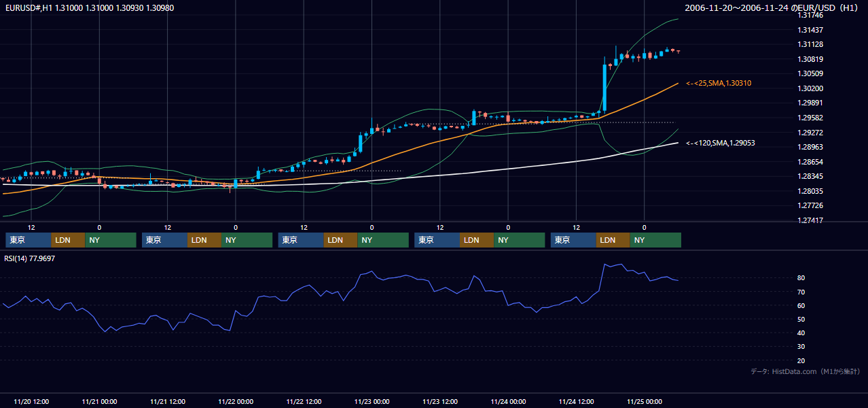This screenshot has height=408, width=868.
Task: Click the 11/20 12:00 time label
Action: (31, 401)
